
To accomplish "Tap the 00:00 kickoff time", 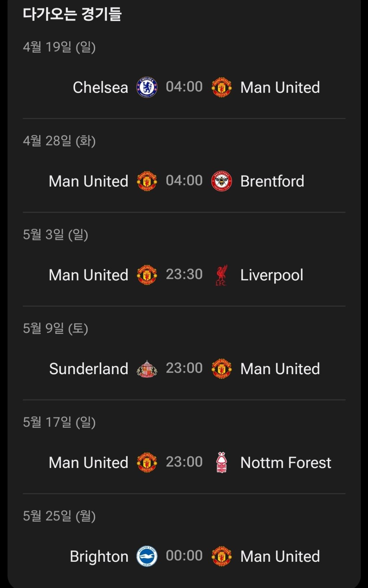I will 184,556.
